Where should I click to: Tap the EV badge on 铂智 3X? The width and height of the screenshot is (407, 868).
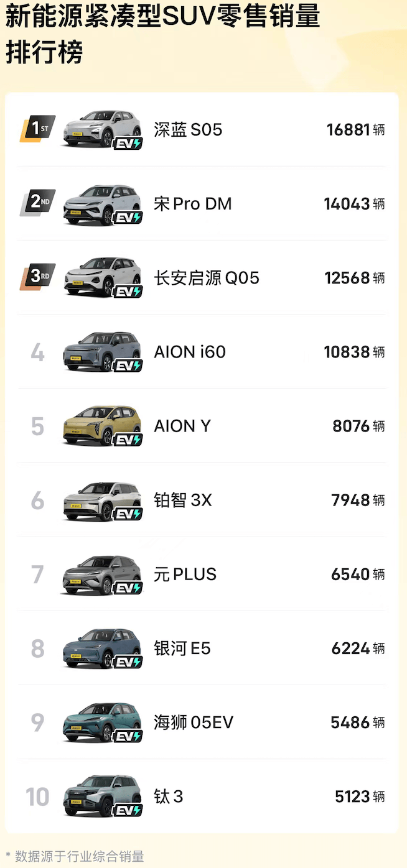coord(128,514)
